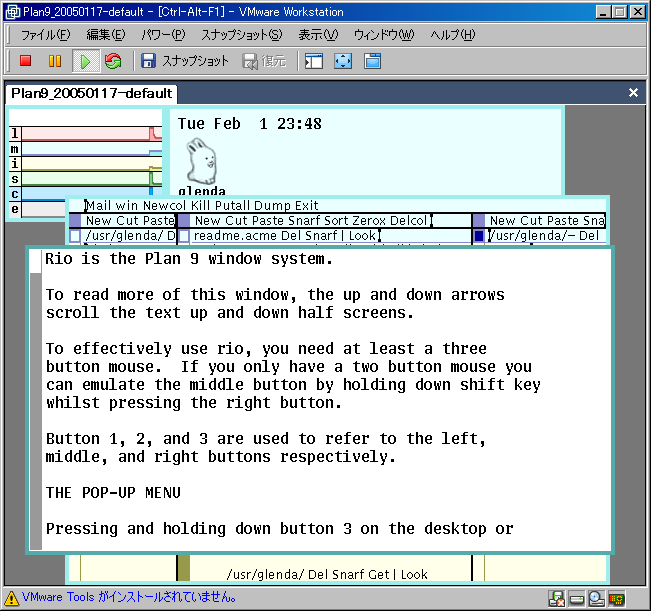This screenshot has width=651, height=611.
Task: Click the left acme column's purple handle
Action: [x=75, y=220]
